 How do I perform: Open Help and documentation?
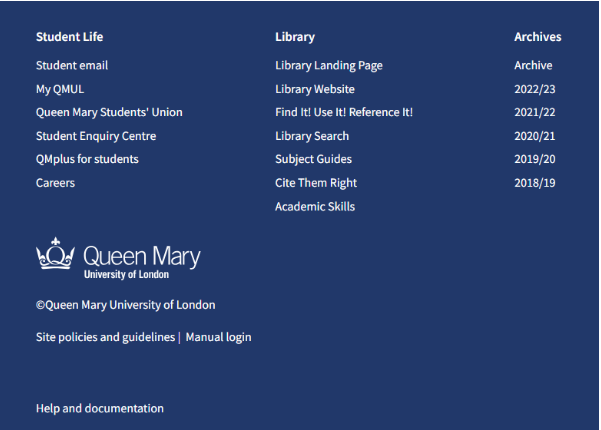coord(100,409)
